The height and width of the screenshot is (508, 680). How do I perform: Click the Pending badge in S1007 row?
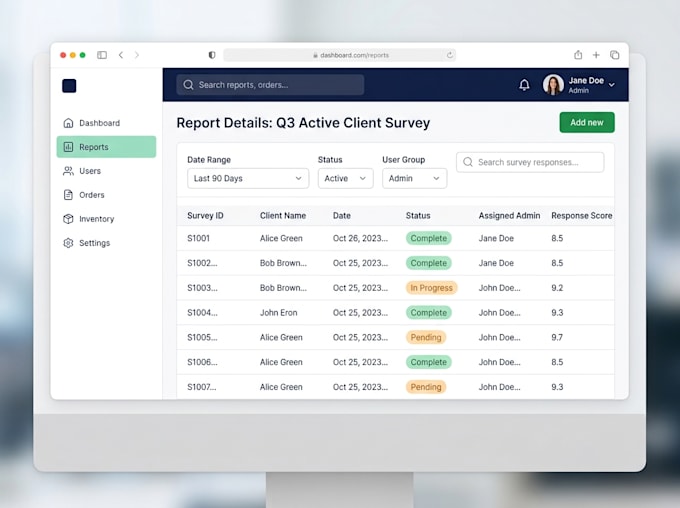point(426,387)
